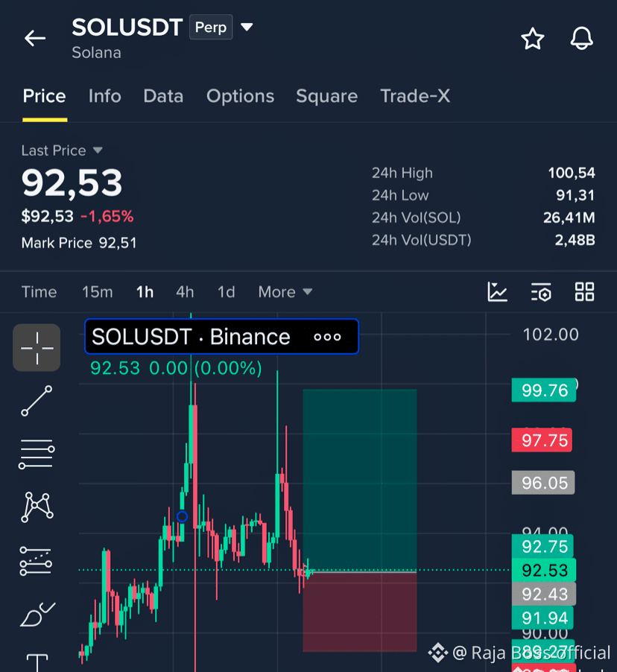Open price alerts bell icon

click(x=581, y=38)
